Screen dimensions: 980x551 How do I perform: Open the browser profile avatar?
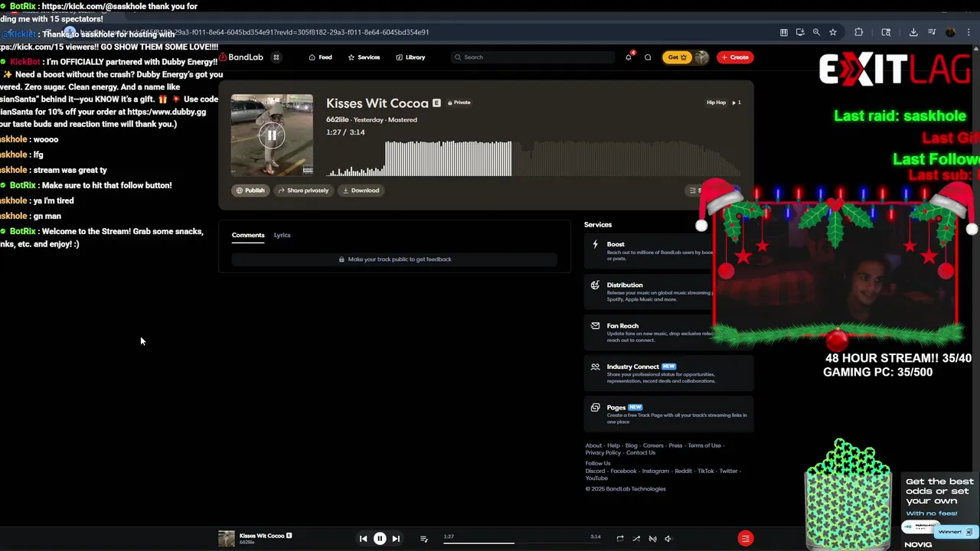(x=950, y=32)
